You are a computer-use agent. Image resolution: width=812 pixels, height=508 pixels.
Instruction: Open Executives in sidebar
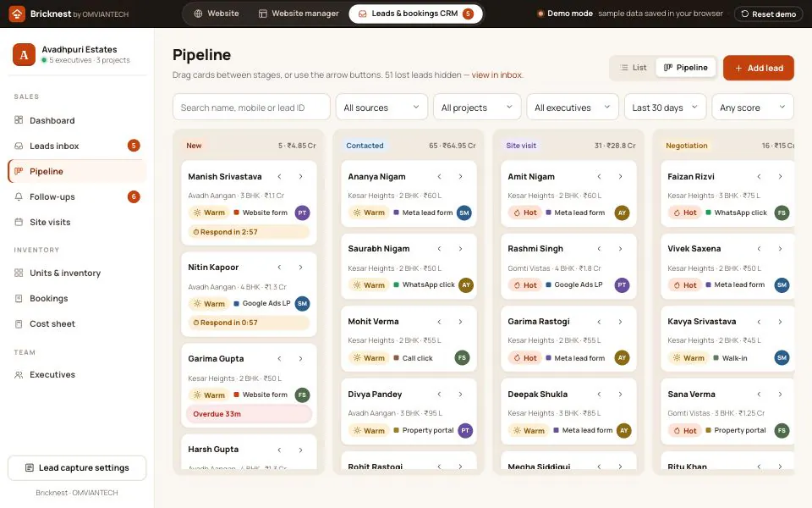pos(77,374)
